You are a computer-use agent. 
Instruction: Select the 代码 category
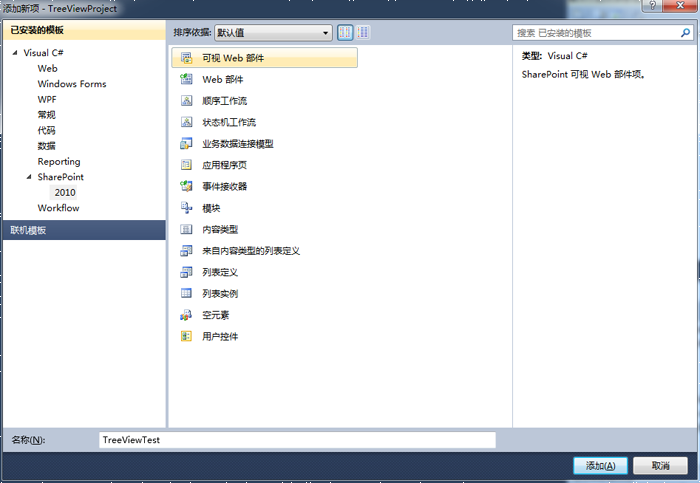(x=46, y=130)
